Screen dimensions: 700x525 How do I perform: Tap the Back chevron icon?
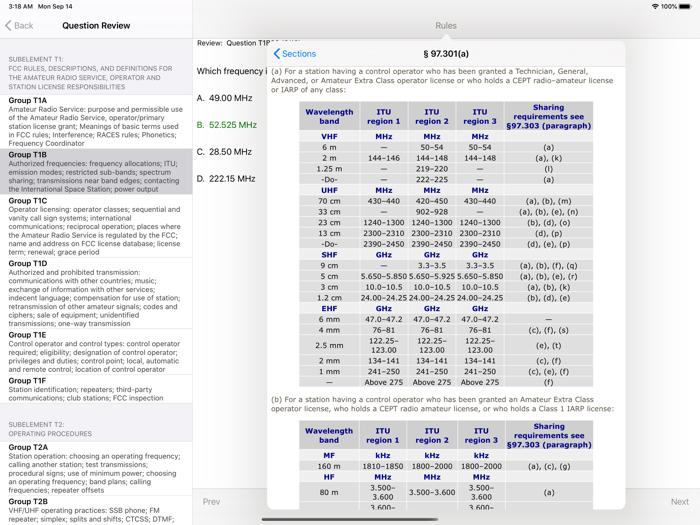8,25
